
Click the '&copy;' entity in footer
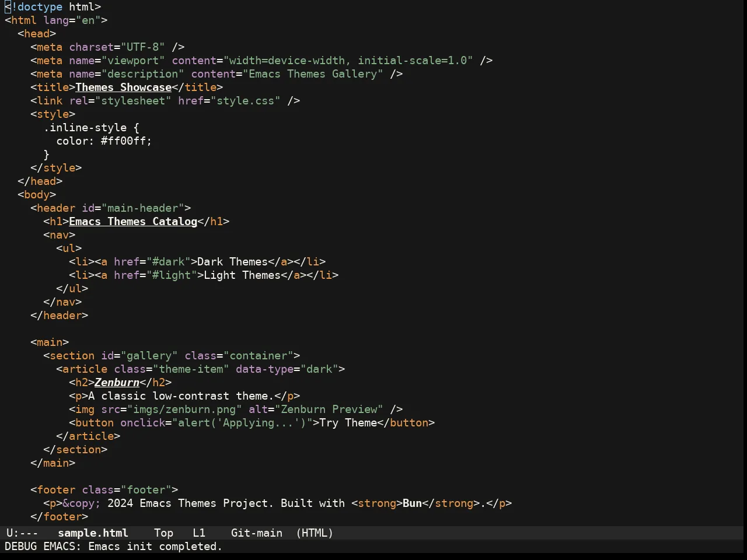pyautogui.click(x=82, y=503)
